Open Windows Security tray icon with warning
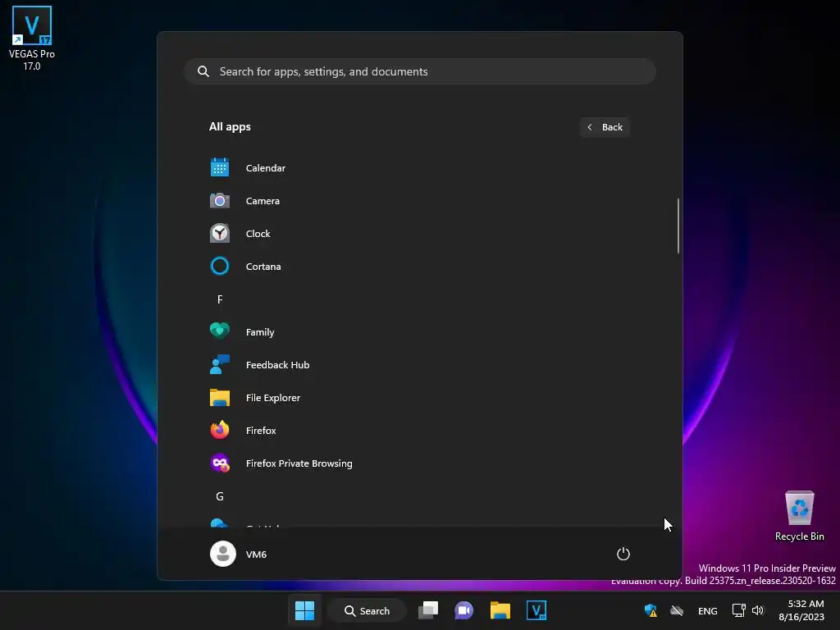Viewport: 840px width, 630px height. pyautogui.click(x=651, y=610)
